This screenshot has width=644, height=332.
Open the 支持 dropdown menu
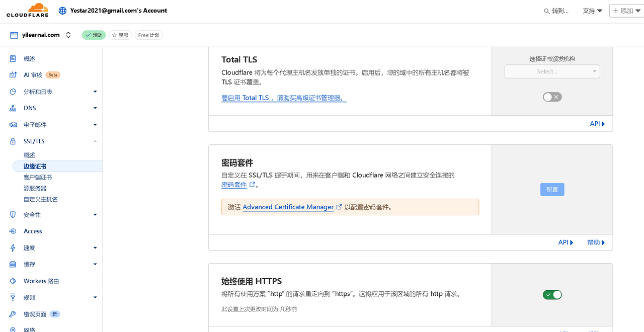592,11
